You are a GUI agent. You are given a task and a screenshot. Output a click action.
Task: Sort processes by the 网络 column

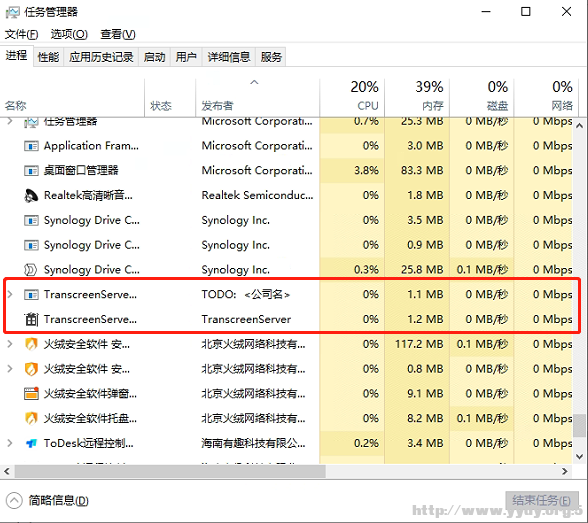(546, 97)
